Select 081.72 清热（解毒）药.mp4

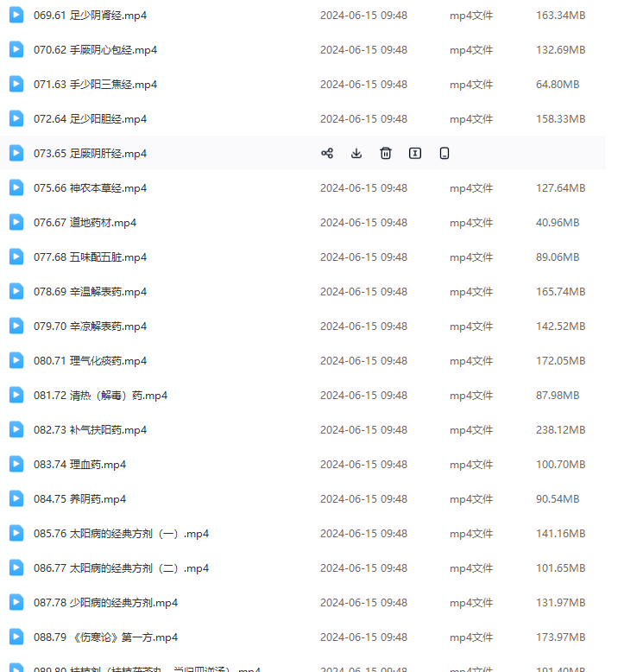tap(100, 396)
